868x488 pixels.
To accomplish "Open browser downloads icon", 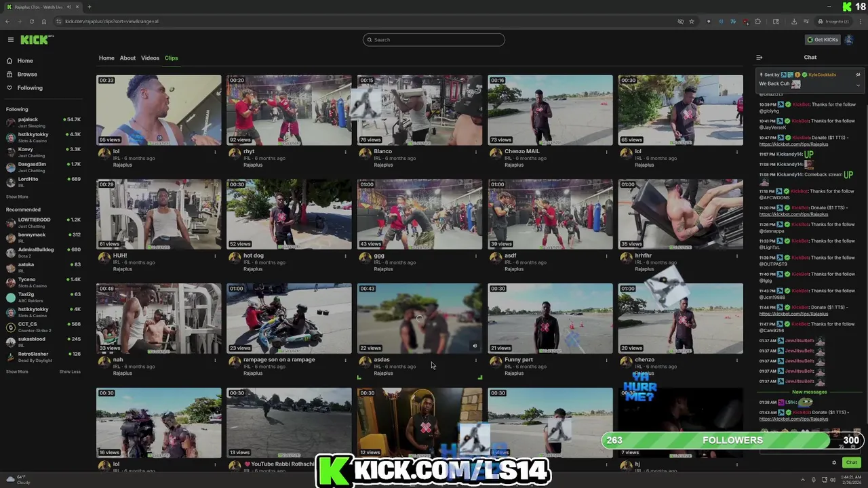I will [794, 21].
